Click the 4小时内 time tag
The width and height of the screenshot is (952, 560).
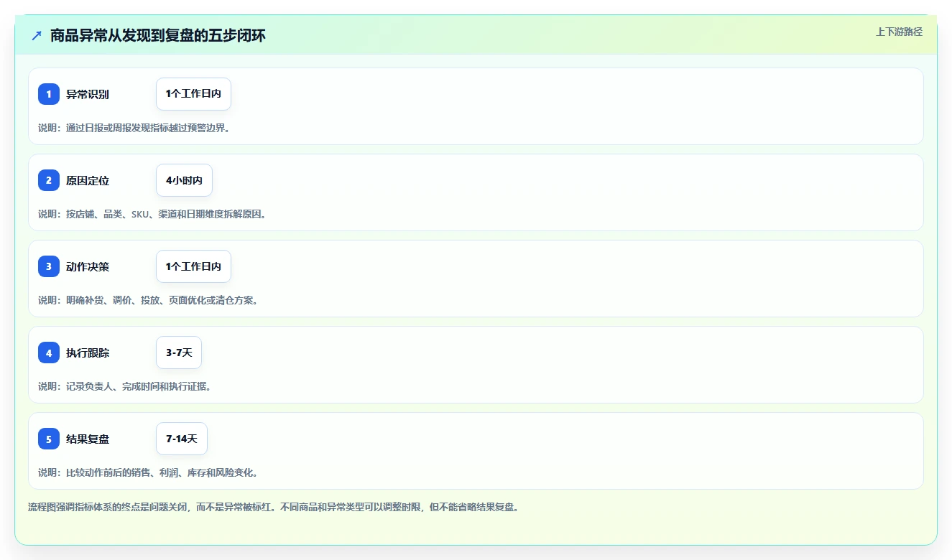(x=184, y=180)
